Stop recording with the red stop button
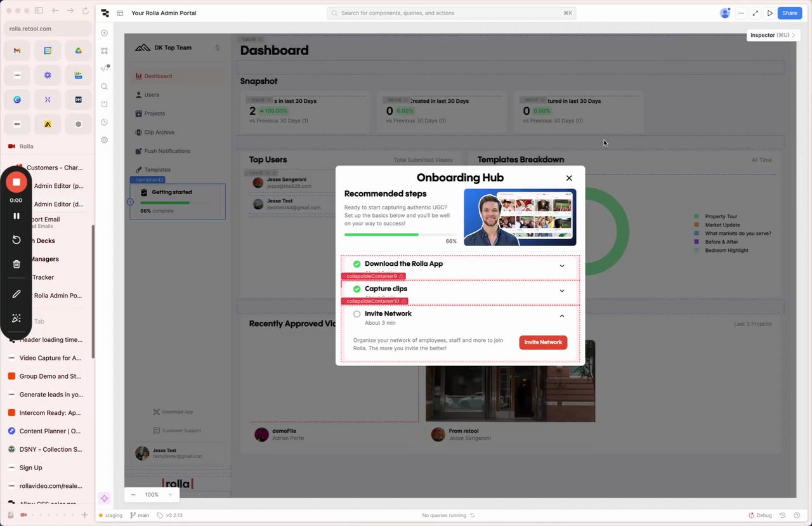This screenshot has width=812, height=526. [16, 182]
